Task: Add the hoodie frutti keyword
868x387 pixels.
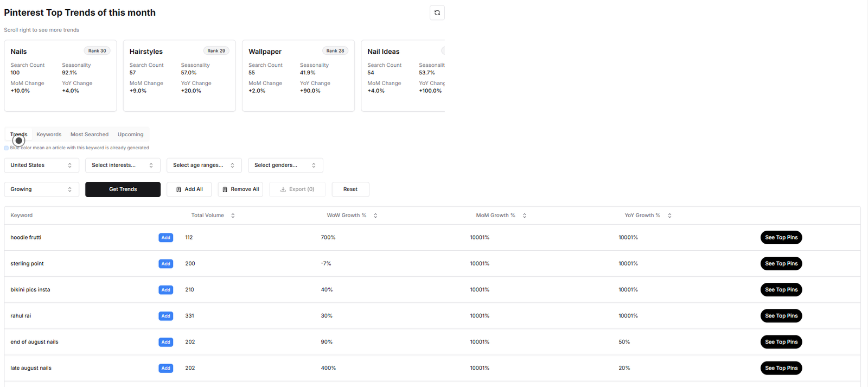Action: (x=166, y=238)
